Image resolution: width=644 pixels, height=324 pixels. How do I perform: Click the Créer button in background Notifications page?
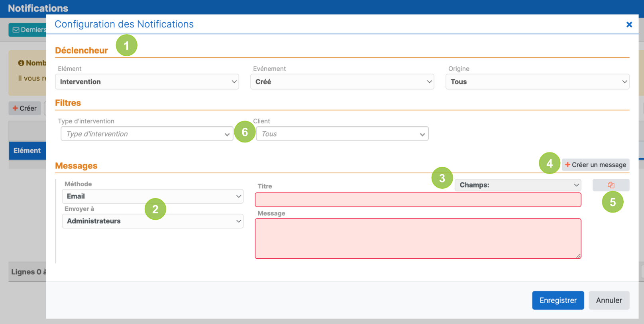tap(25, 108)
